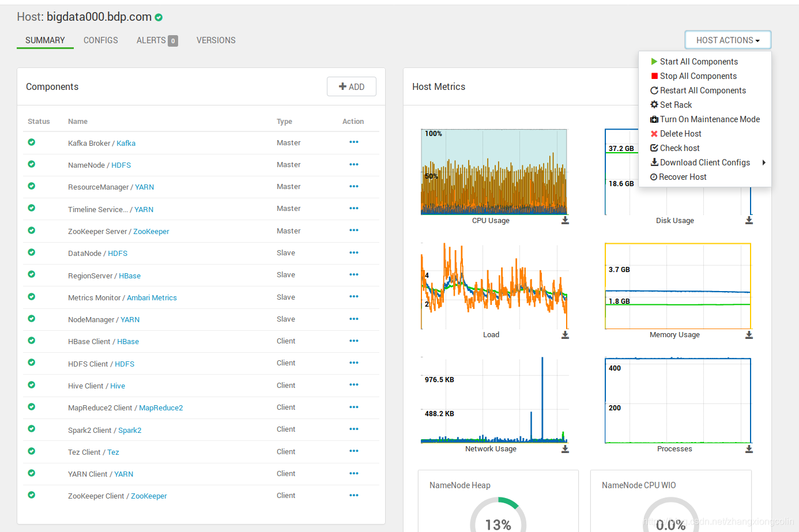Click the NameNode green status icon
The width and height of the screenshot is (799, 532).
[32, 164]
